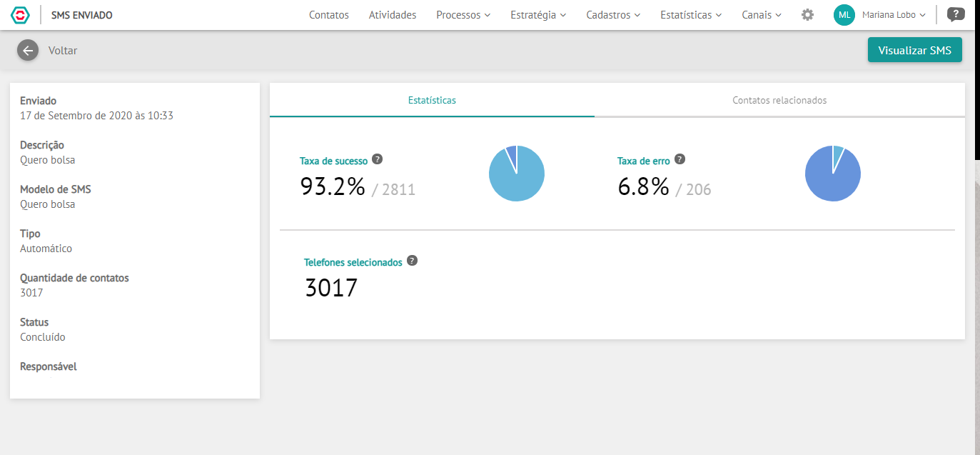Screen dimensions: 980x455
Task: Expand the Processos dropdown menu
Action: point(463,15)
